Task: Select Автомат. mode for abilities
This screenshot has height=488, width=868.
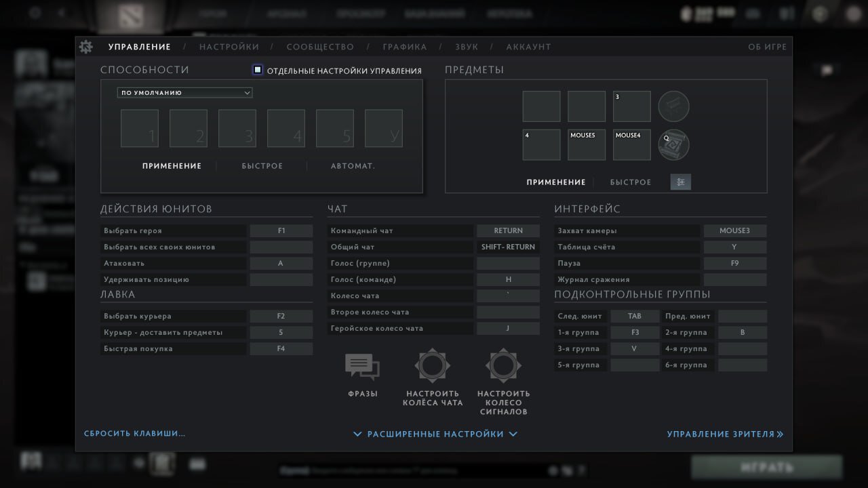Action: pos(353,166)
